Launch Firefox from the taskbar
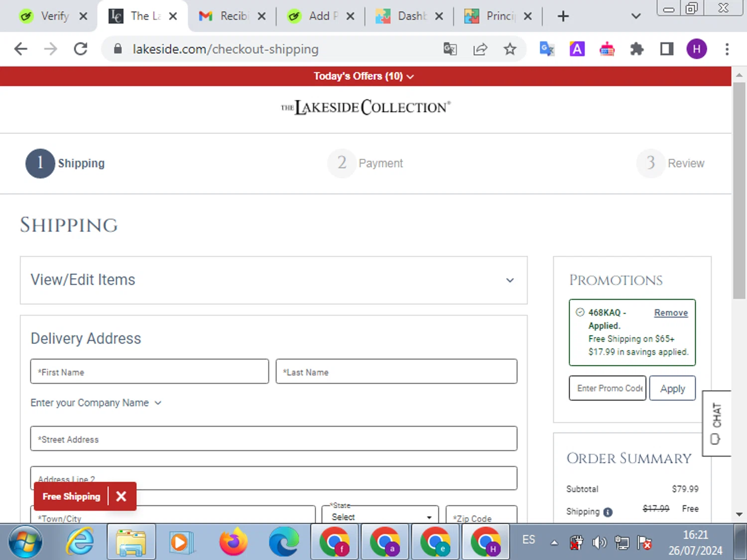 [x=233, y=542]
